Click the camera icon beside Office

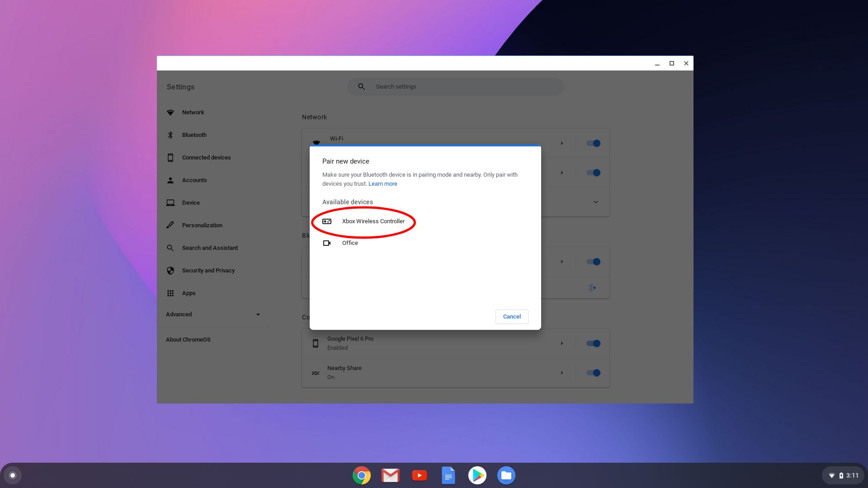point(327,243)
